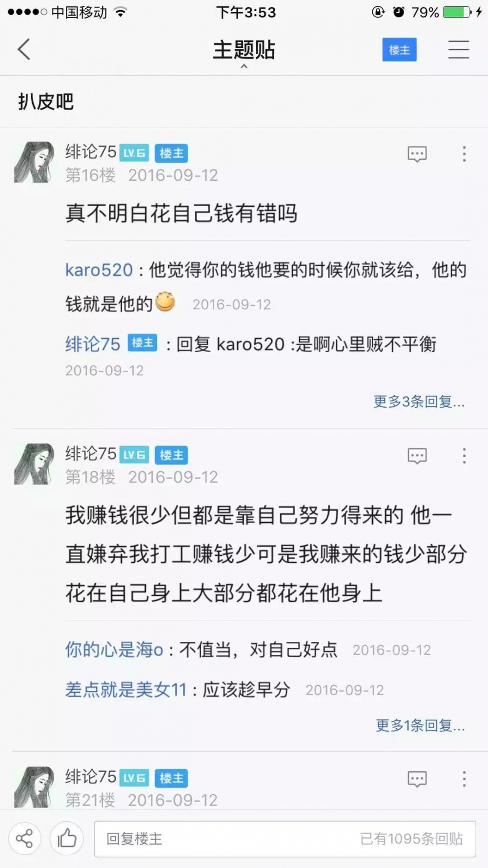Tap the share icon at bottom
488x868 pixels.
click(x=24, y=839)
